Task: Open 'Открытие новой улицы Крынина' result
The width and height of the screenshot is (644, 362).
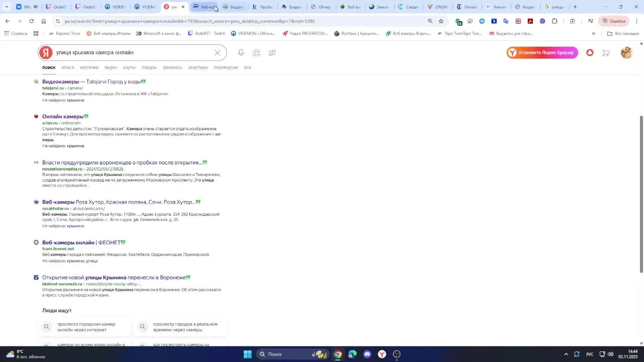Action: point(114,278)
